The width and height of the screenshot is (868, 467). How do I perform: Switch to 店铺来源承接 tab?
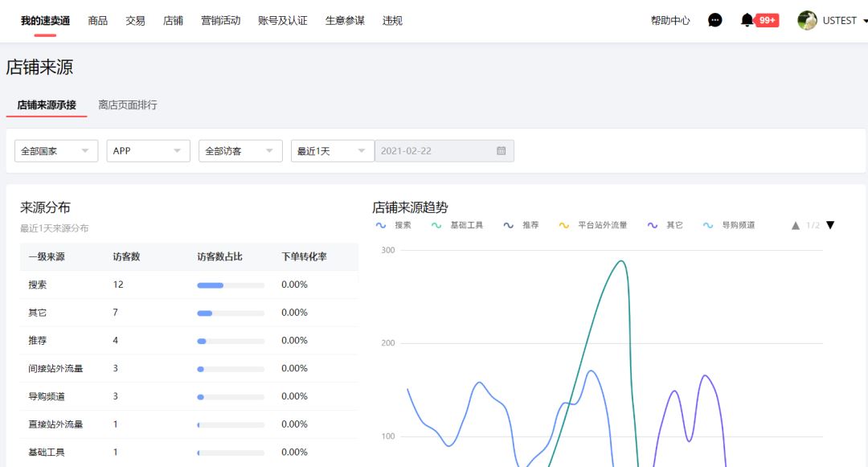click(47, 104)
